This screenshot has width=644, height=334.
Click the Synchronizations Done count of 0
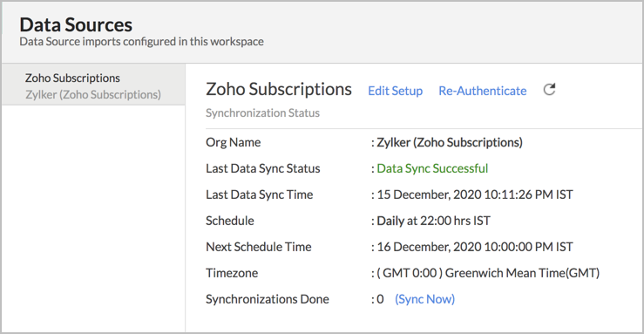click(380, 299)
